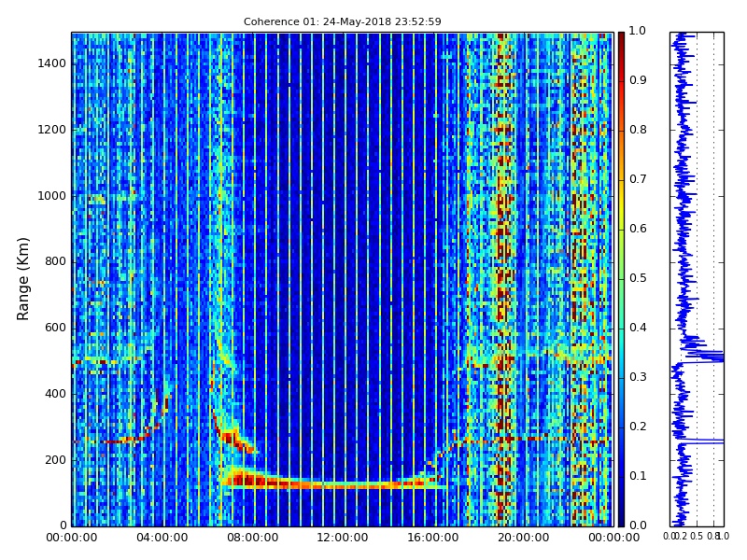747x560 pixels.
Task: Click the 0.5 tick under the side profile plot
Action: click(697, 537)
